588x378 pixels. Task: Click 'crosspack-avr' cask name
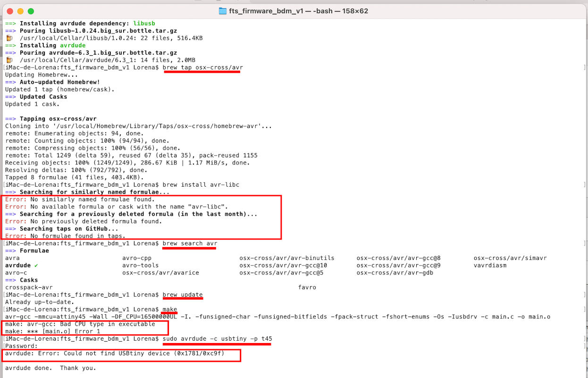[29, 287]
